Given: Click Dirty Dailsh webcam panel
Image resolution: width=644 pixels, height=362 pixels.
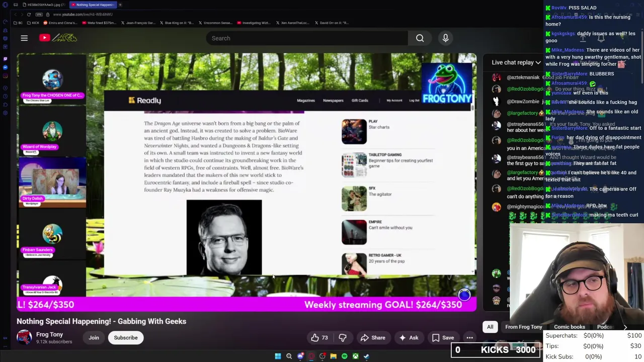Looking at the screenshot, I should [52, 183].
